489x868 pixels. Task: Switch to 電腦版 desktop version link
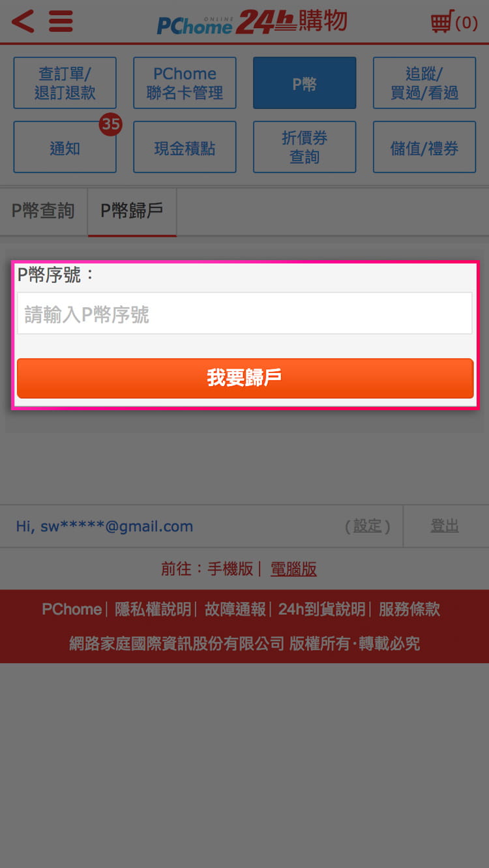pos(293,569)
